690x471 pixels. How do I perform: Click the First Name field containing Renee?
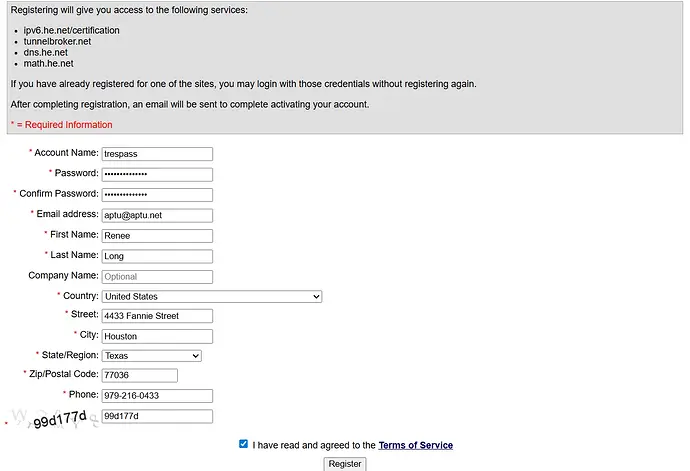point(157,236)
